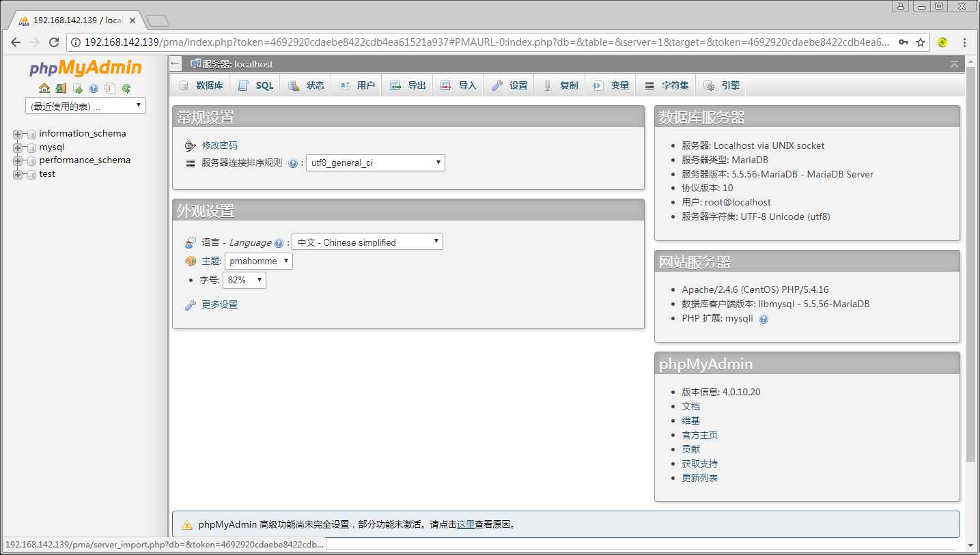Open the 获取支持 link

click(x=700, y=464)
